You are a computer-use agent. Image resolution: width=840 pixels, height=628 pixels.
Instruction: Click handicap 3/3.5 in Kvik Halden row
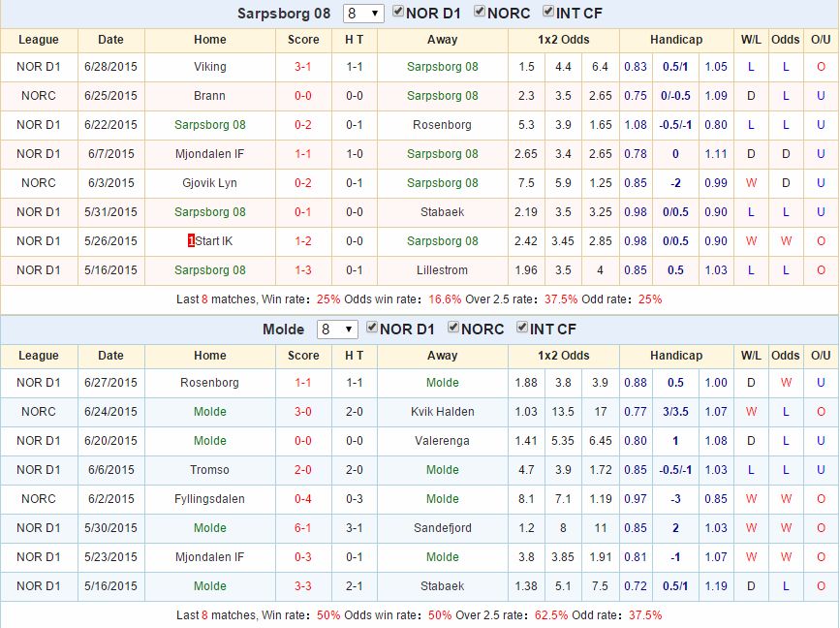(x=675, y=412)
